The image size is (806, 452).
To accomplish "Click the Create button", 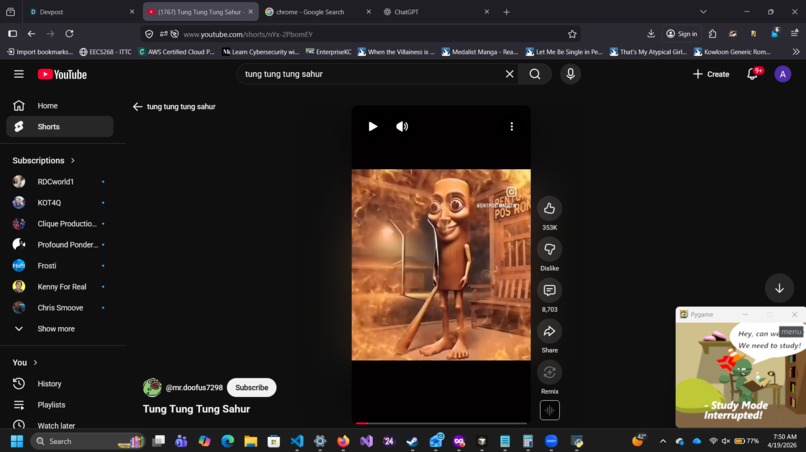I will point(711,74).
